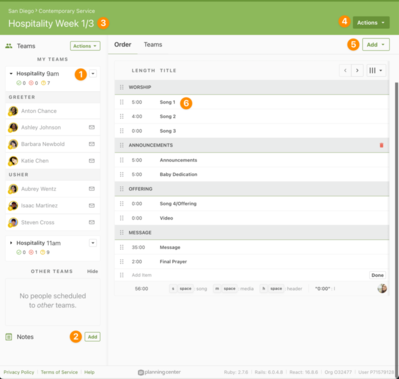Screen dimensions: 399x379
Task: Click Anton Chance's avatar photo
Action: click(x=13, y=111)
